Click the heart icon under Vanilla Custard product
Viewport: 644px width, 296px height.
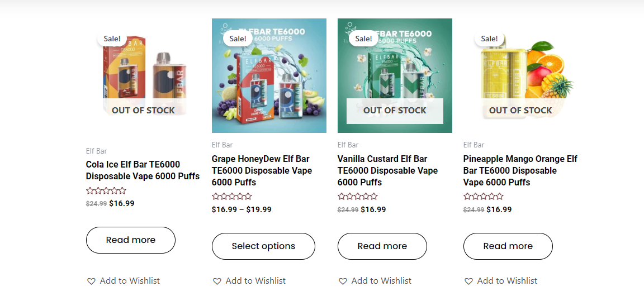click(x=342, y=281)
